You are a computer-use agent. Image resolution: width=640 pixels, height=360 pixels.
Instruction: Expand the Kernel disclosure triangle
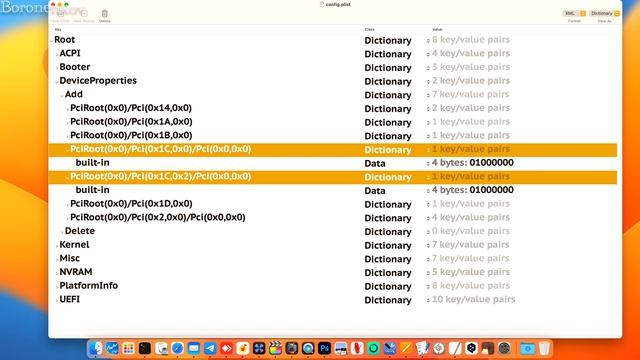pos(57,245)
